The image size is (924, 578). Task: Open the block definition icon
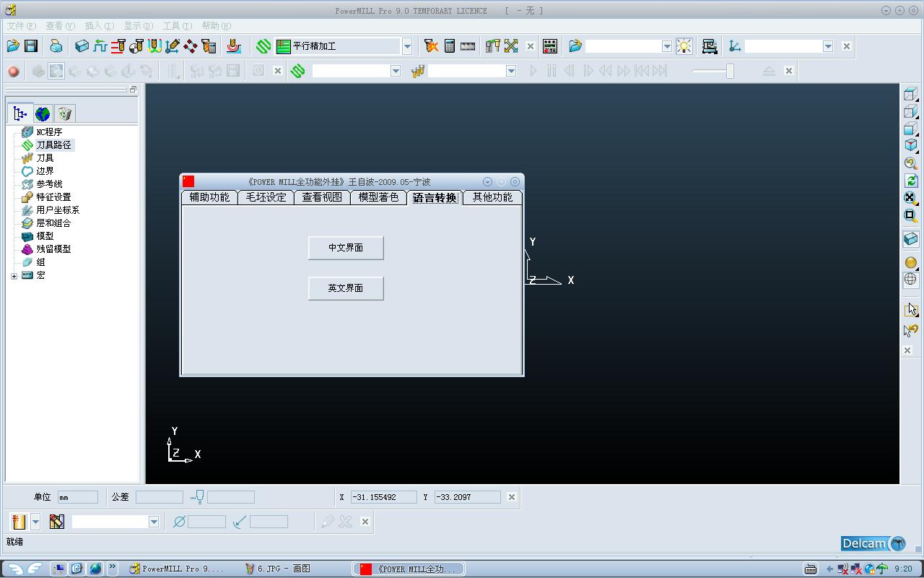pos(82,46)
